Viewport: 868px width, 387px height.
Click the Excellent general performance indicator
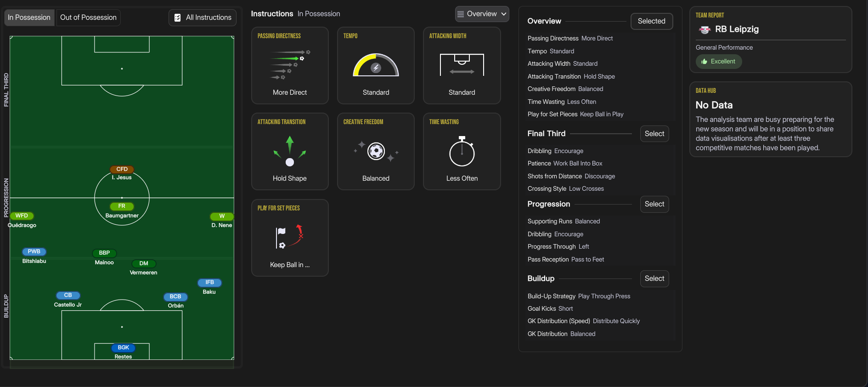(x=718, y=62)
